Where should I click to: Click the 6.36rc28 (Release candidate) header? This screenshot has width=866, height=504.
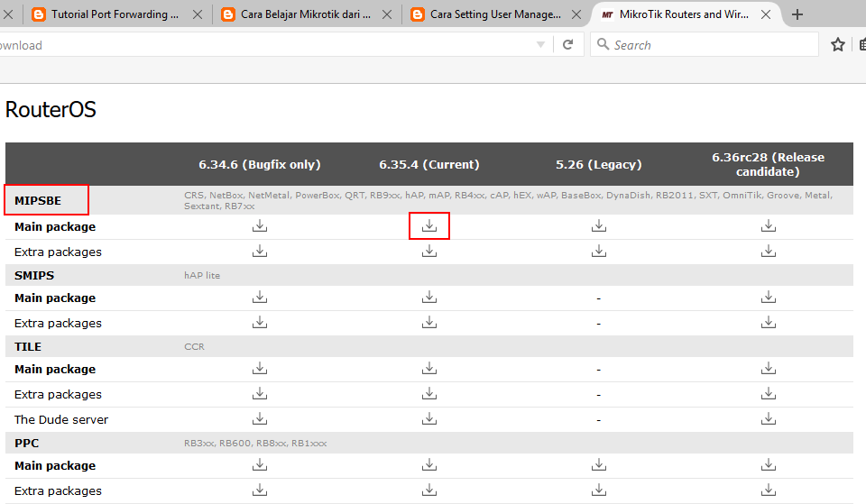[769, 164]
